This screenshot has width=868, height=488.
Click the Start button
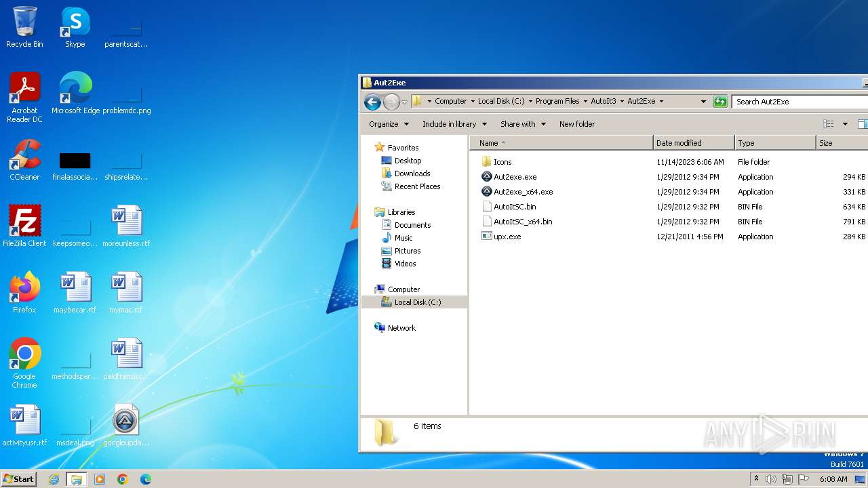pyautogui.click(x=19, y=479)
